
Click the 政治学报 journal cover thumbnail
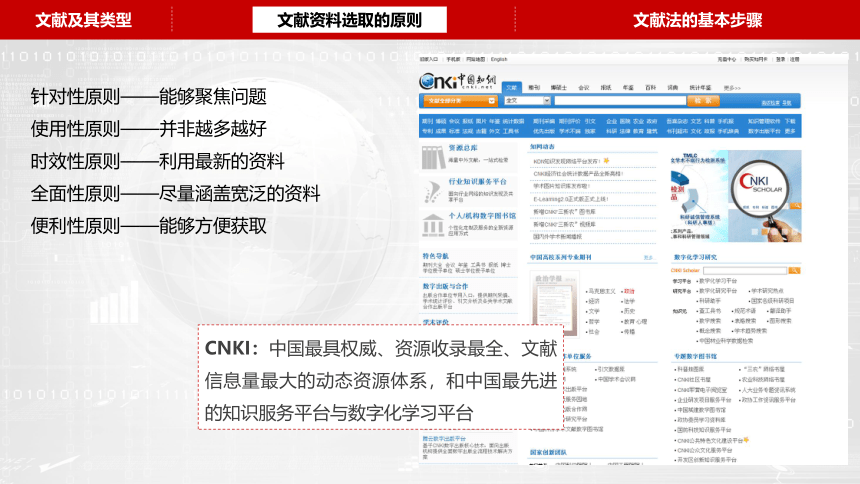[555, 304]
